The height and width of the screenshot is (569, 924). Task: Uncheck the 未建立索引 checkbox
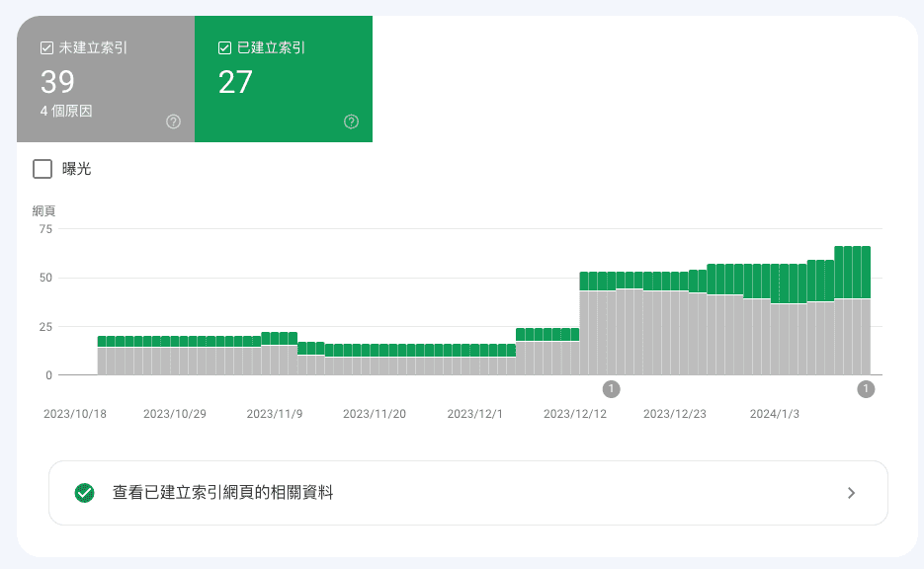pyautogui.click(x=46, y=47)
